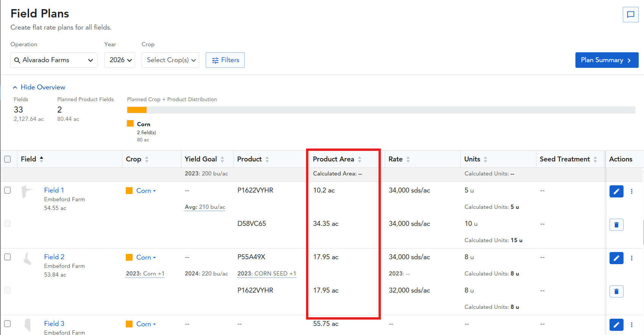Viewport: 644px width, 335px height.
Task: Sort by Field column arrow
Action: click(42, 159)
